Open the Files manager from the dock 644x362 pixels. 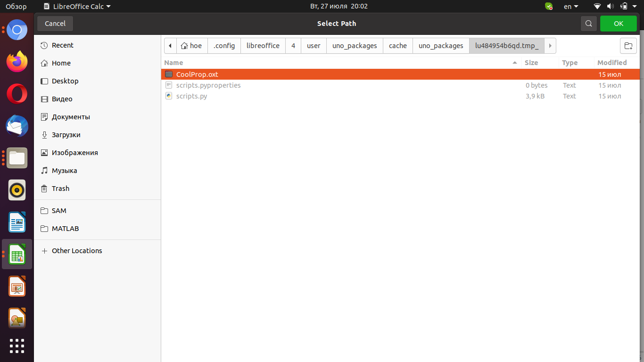click(x=17, y=158)
